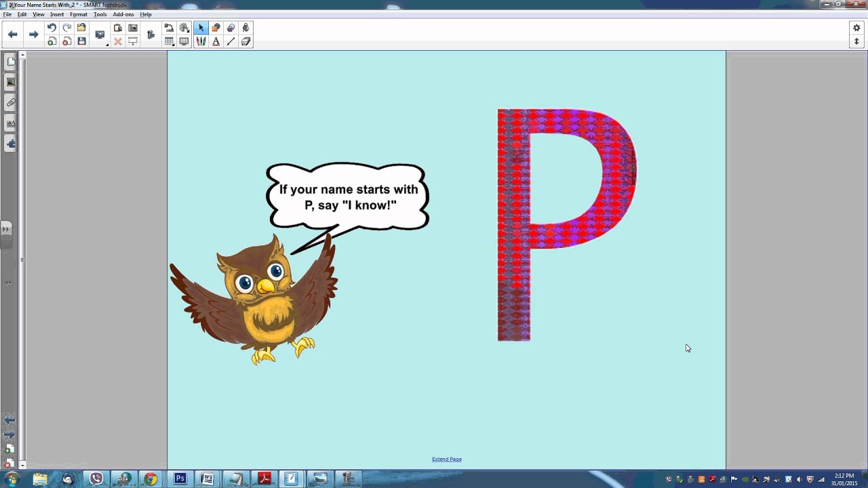The height and width of the screenshot is (488, 868).
Task: Click sidebar previous page arrow at bottom
Action: click(9, 421)
